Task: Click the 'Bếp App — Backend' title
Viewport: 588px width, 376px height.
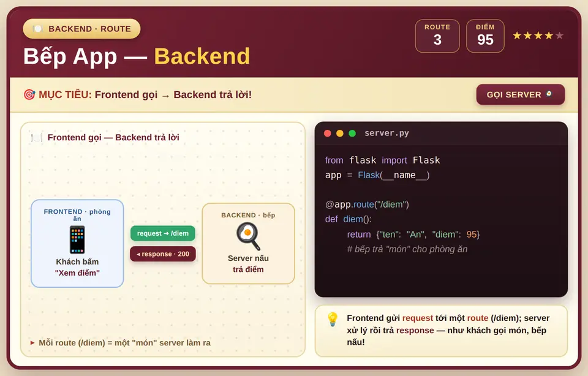Action: (x=137, y=56)
